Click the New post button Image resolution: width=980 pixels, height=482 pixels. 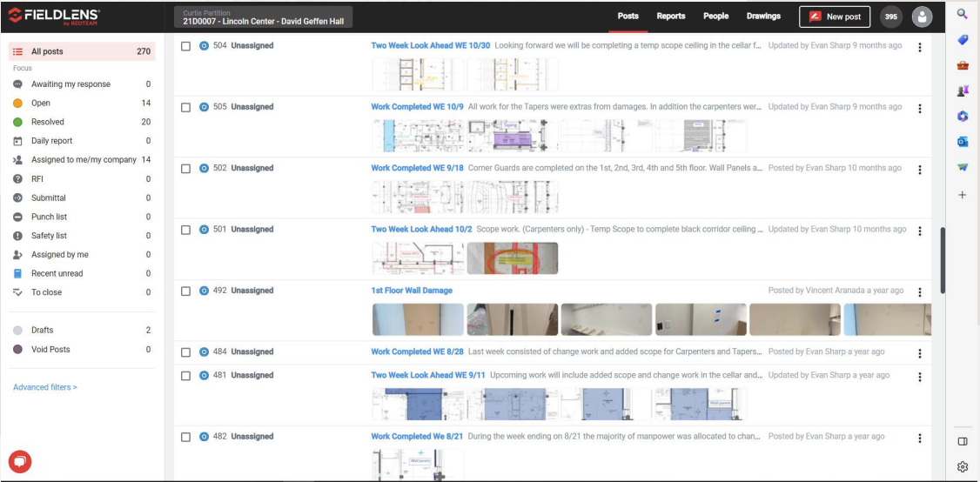(835, 17)
